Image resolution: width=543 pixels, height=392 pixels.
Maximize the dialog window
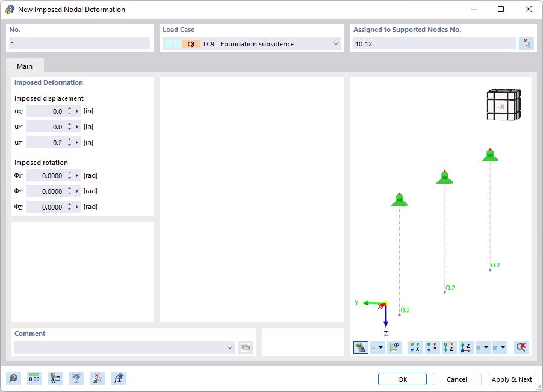click(x=501, y=10)
